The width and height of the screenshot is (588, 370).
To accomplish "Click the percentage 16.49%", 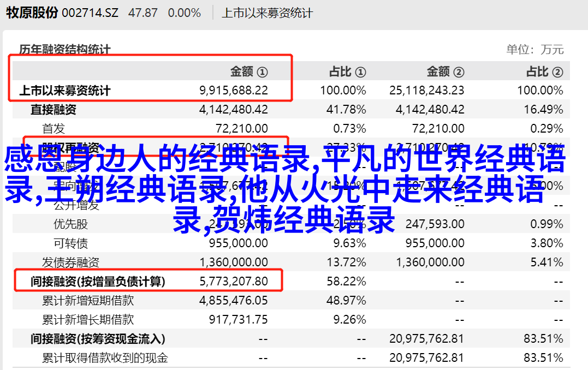I will pyautogui.click(x=544, y=110).
